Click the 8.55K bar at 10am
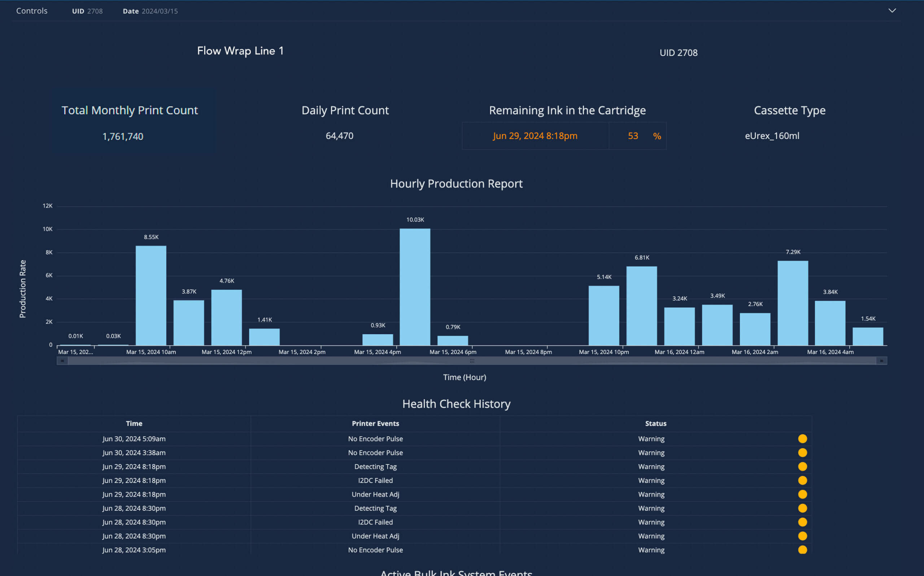 151,295
